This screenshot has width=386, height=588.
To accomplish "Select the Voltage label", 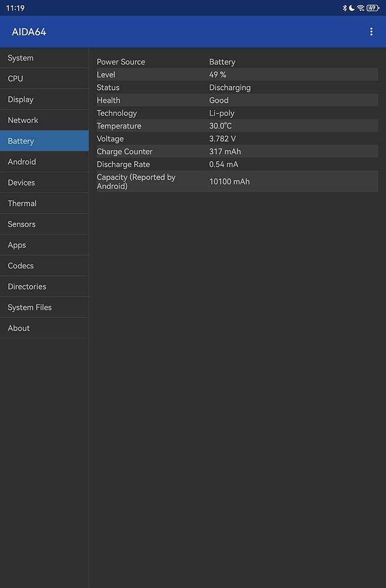I will 110,139.
